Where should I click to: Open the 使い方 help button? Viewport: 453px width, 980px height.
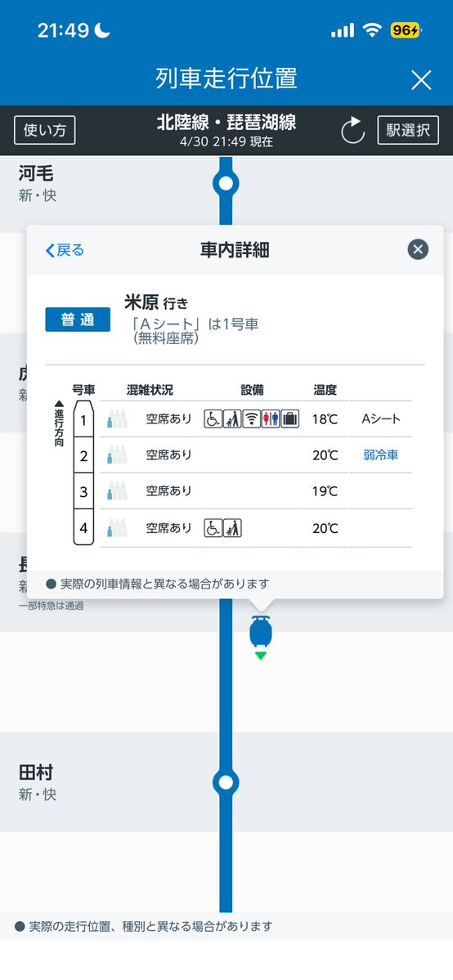(44, 130)
